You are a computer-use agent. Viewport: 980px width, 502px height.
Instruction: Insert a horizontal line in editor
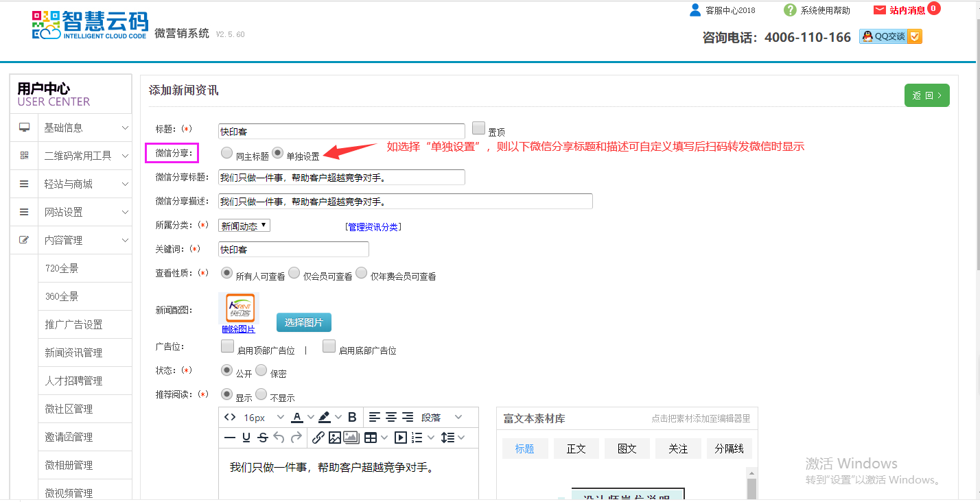pos(230,438)
